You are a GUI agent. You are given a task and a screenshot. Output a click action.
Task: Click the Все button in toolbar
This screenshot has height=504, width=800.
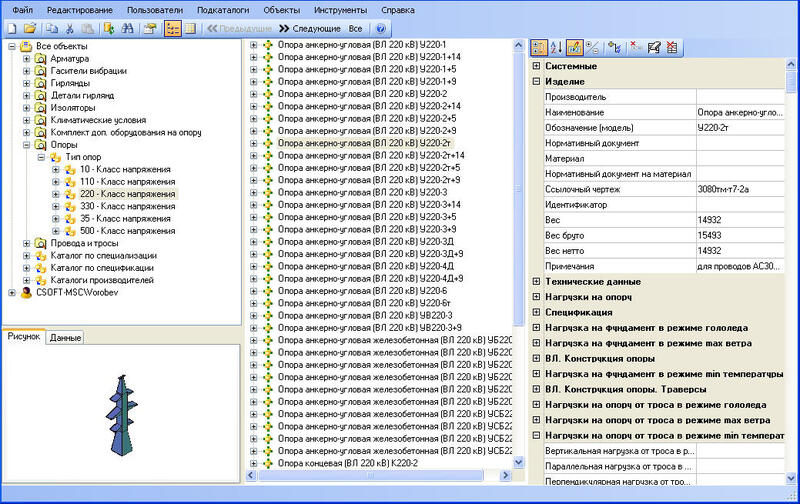(356, 29)
